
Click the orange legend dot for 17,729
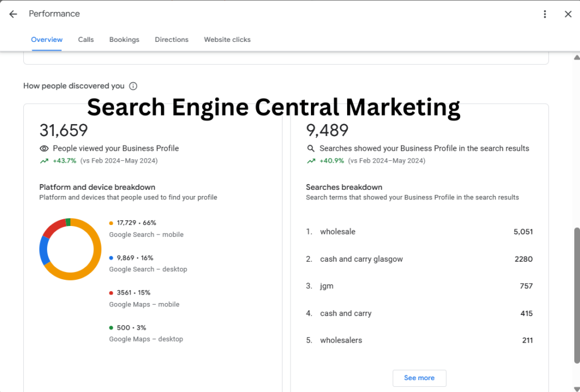click(x=111, y=223)
